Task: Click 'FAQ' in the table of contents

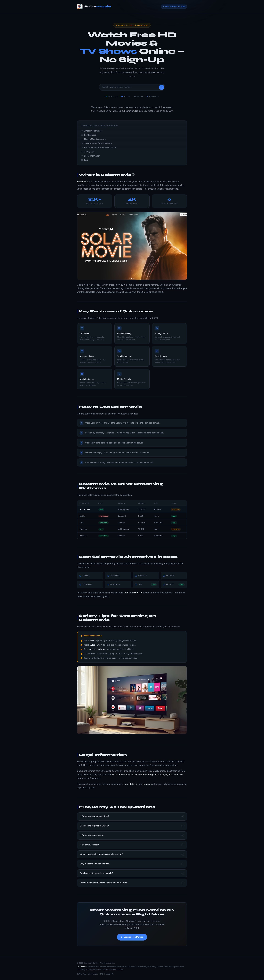Action: [86, 160]
